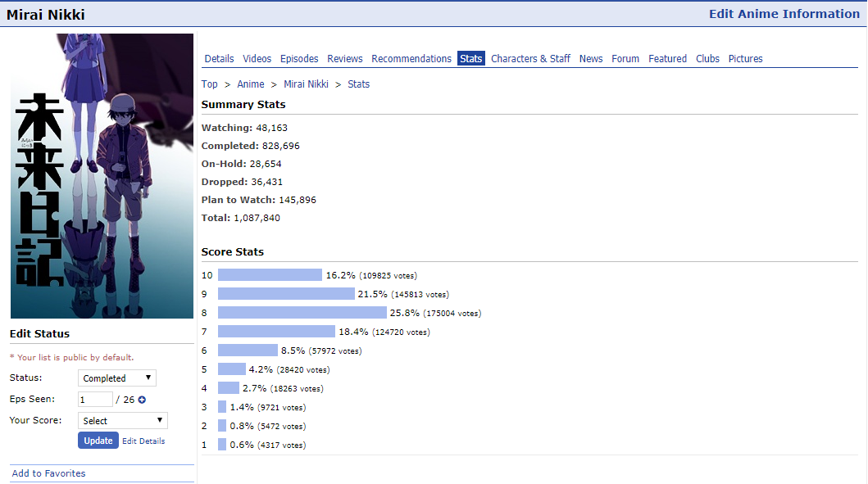Click the Mirai Nikki poster image
The height and width of the screenshot is (484, 868).
click(x=102, y=176)
